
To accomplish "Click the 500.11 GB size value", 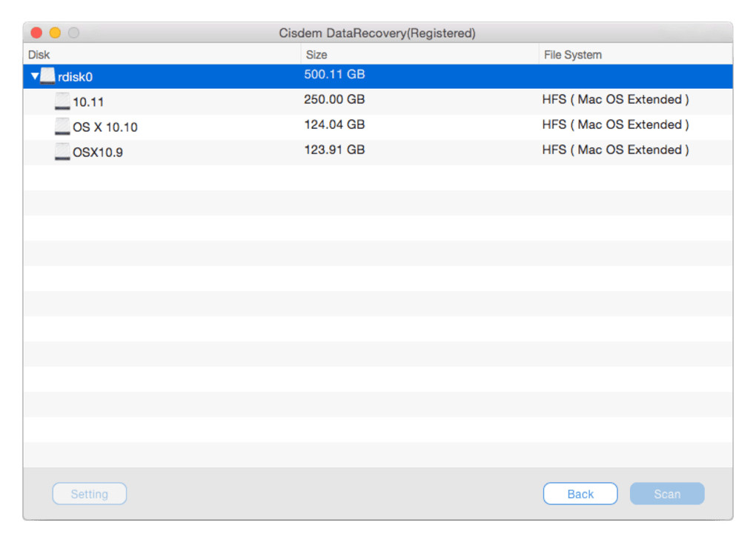I will [334, 74].
